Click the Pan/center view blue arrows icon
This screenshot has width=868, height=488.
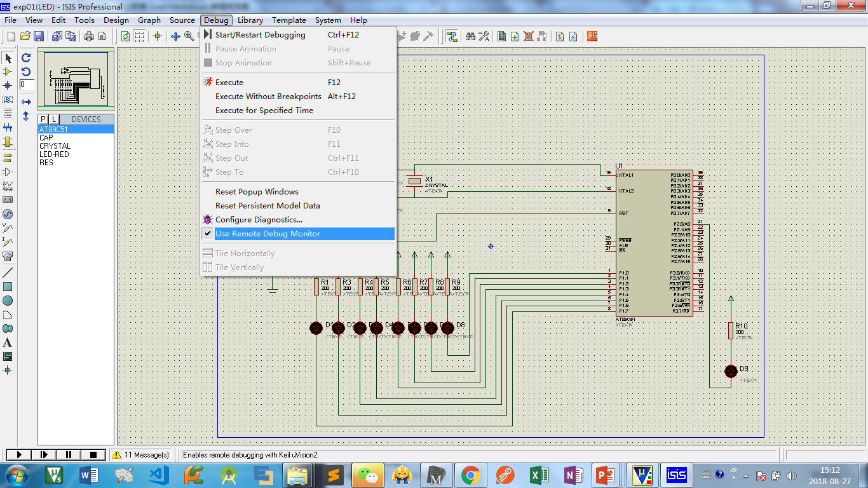(x=176, y=36)
